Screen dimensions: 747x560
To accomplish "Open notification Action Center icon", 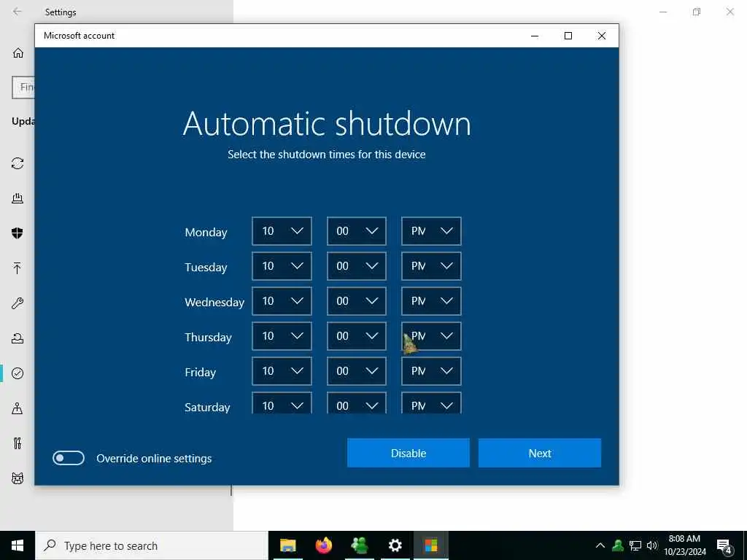I will point(724,547).
